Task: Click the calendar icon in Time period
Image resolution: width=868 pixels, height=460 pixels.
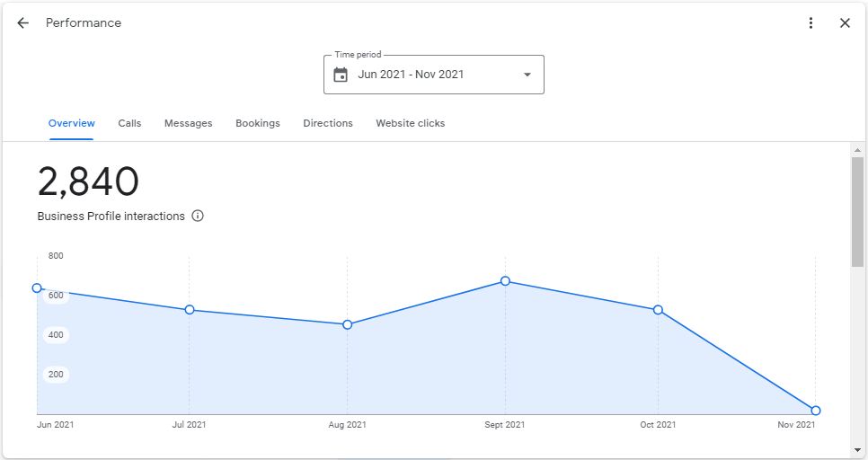Action: 341,75
